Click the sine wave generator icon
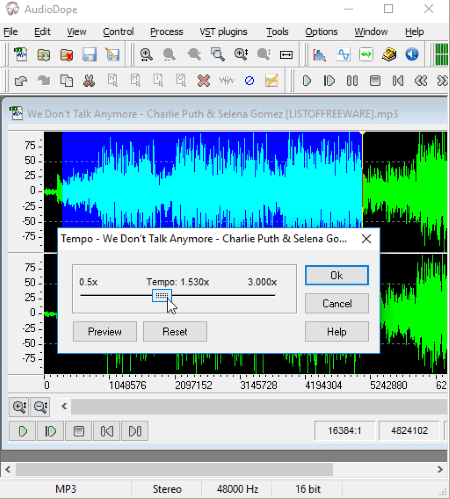450x499 pixels. (x=343, y=54)
